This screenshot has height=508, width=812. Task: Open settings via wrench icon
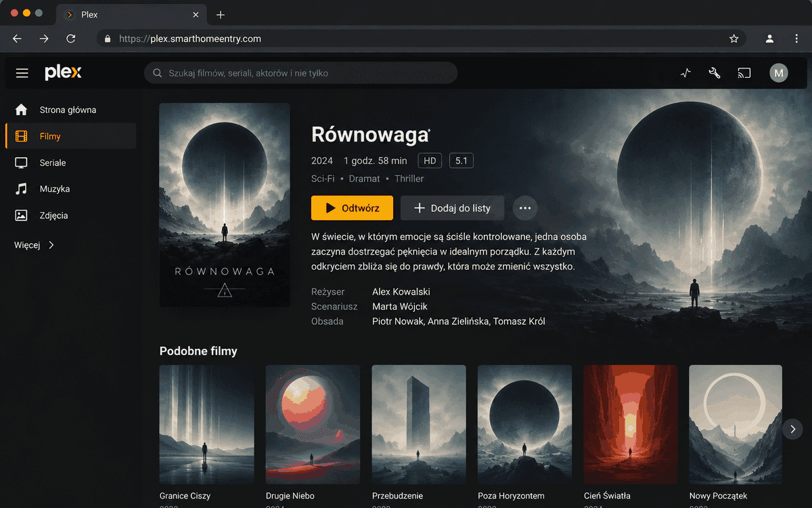715,73
